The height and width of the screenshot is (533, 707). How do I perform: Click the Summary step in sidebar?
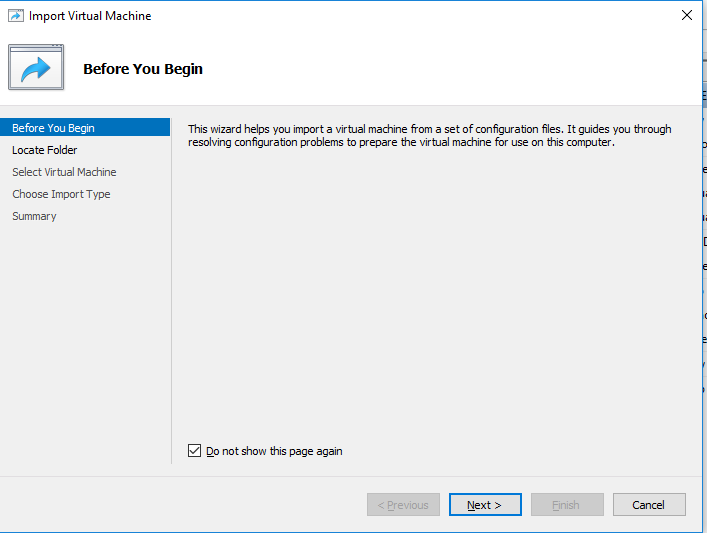(x=34, y=216)
